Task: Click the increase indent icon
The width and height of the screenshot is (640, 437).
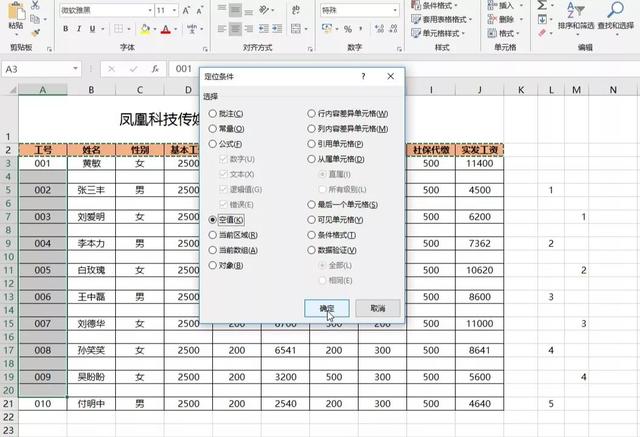Action: (277, 29)
